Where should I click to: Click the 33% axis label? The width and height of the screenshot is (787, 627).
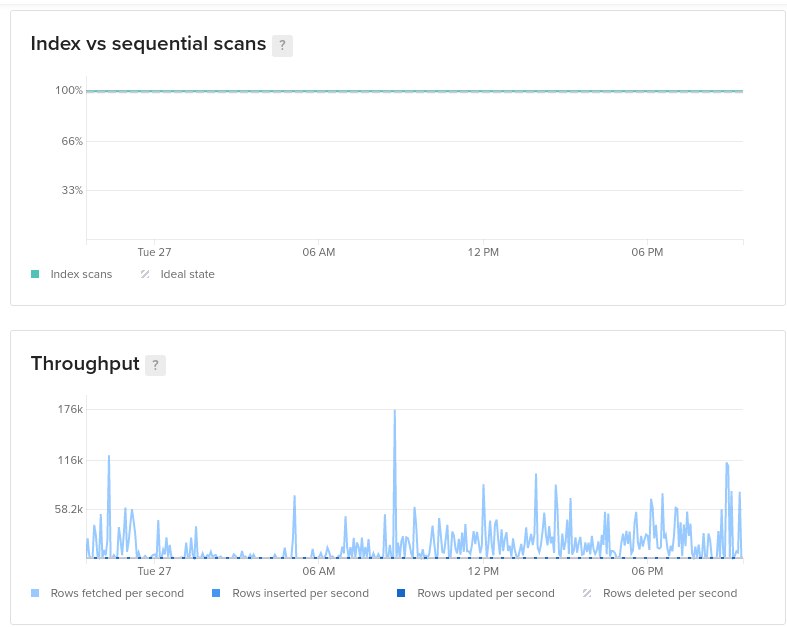72,190
